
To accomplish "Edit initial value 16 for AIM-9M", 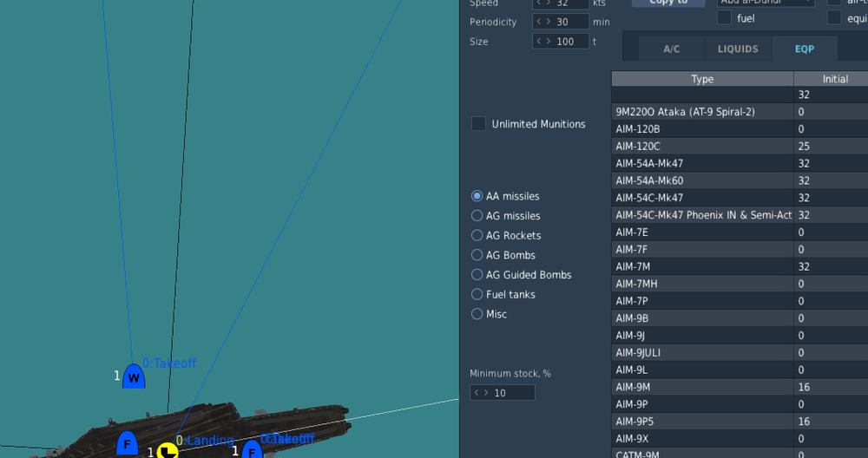I will (x=831, y=387).
